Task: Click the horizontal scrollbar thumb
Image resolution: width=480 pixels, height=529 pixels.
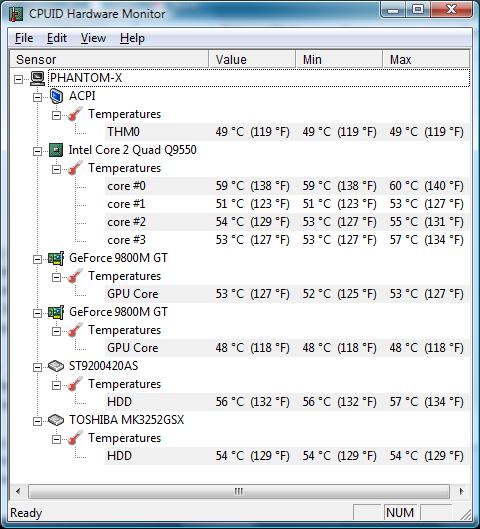Action: (238, 491)
